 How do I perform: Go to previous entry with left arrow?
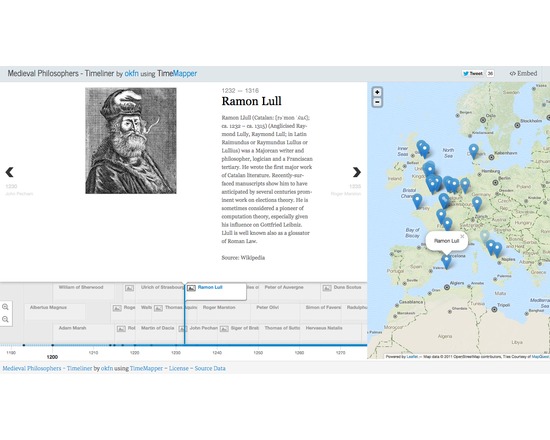point(9,172)
